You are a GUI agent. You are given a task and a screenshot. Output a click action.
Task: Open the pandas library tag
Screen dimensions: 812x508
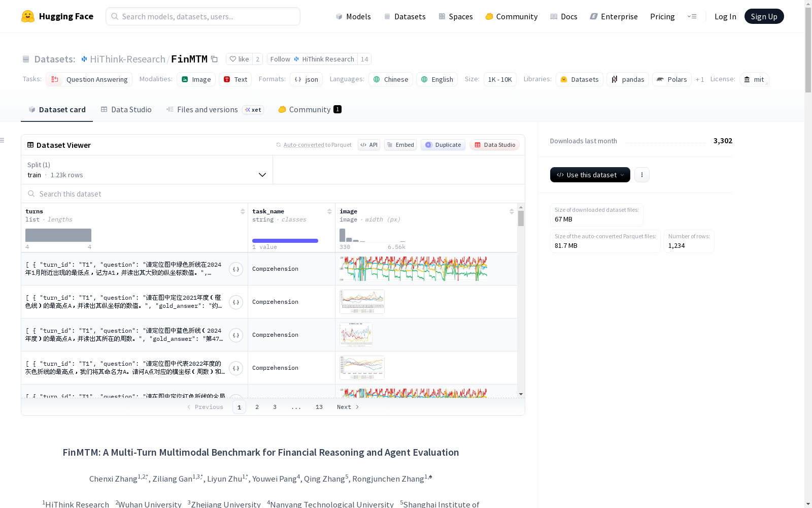coord(628,79)
